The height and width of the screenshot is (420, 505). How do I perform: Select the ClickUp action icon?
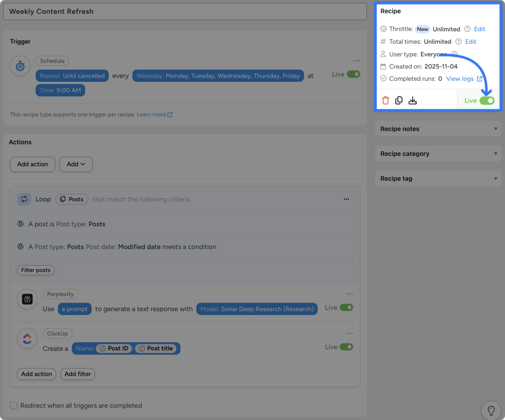tap(27, 339)
